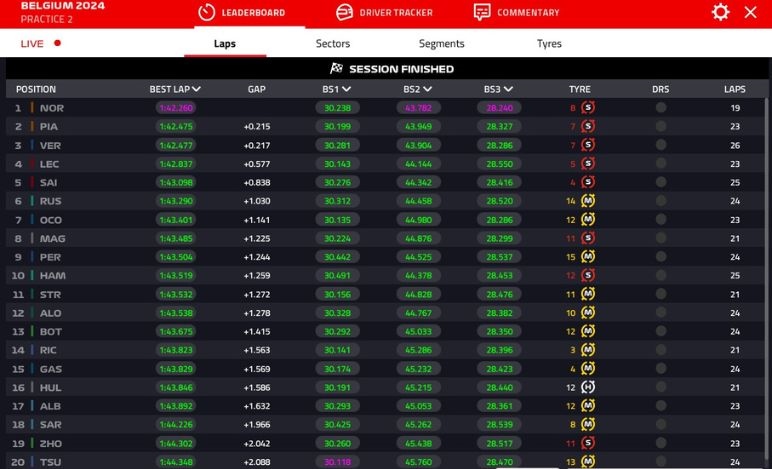Click the Commentary speech bubble icon

(482, 12)
